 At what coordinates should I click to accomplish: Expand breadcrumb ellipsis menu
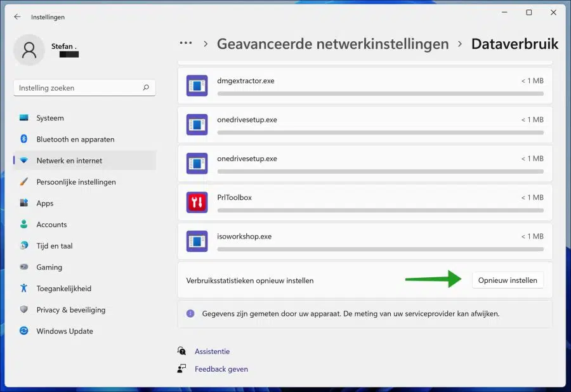tap(186, 43)
